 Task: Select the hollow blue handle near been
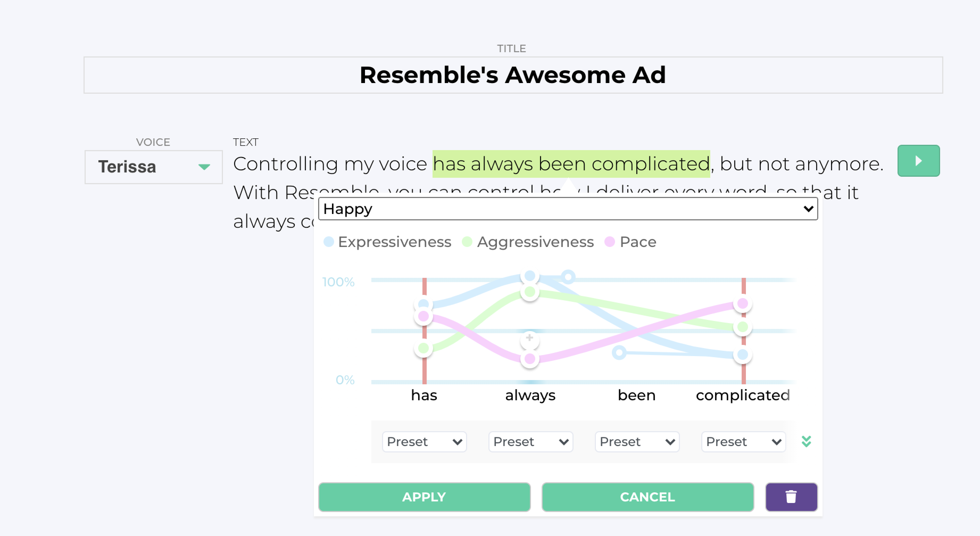click(x=619, y=353)
